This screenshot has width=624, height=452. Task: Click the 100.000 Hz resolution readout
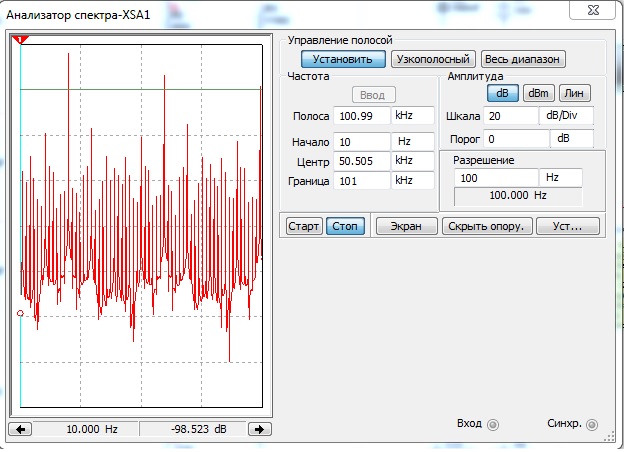coord(518,196)
